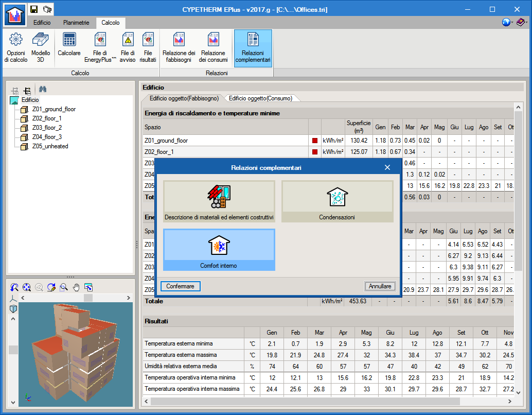This screenshot has height=415, width=532.
Task: Open Opzioni di calcolo settings
Action: [x=16, y=48]
